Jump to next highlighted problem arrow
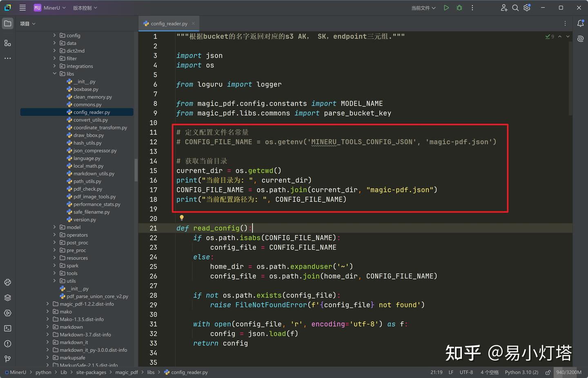 click(x=568, y=36)
